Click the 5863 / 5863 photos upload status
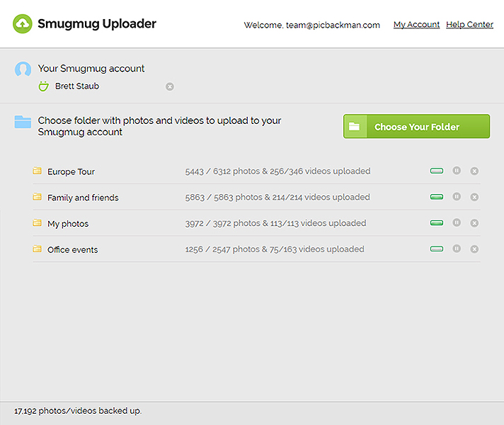This screenshot has height=425, width=504. 277,197
